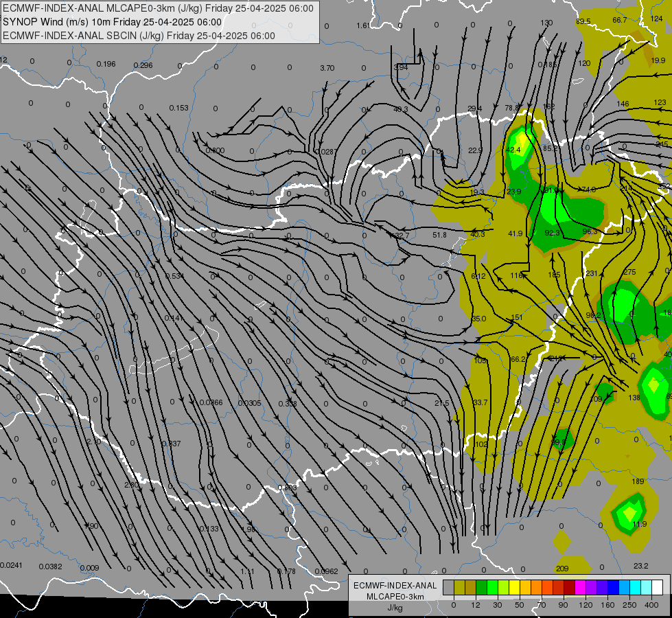Click the map value 0.296

143,66
